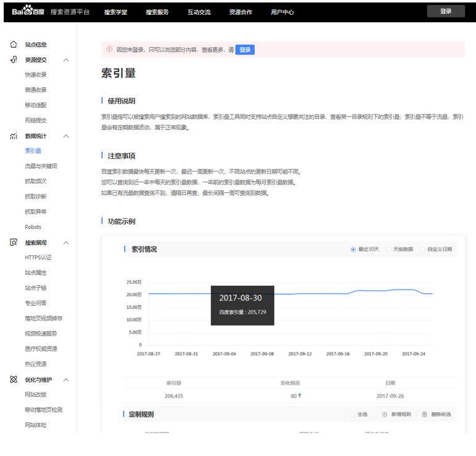This screenshot has width=476, height=456.
Task: Open 抓取频次 in the sidebar
Action: 36,181
